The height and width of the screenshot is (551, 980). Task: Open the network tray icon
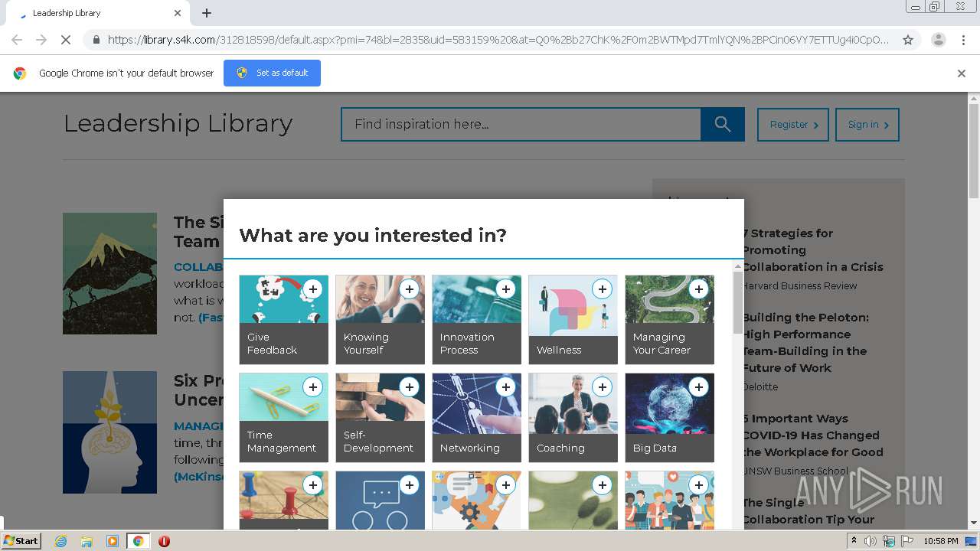(889, 541)
